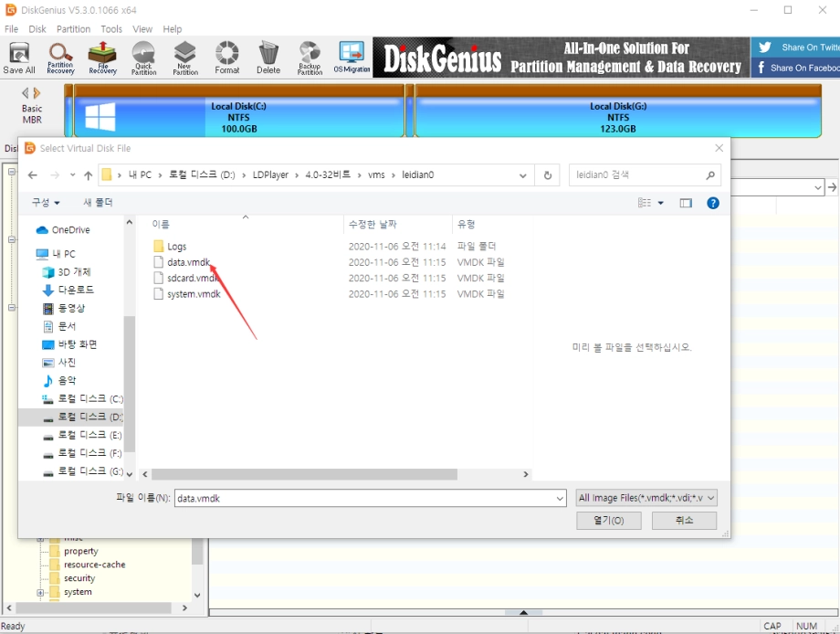Open 문서 folder in the sidebar
Screen dimensions: 840x634
coord(59,326)
